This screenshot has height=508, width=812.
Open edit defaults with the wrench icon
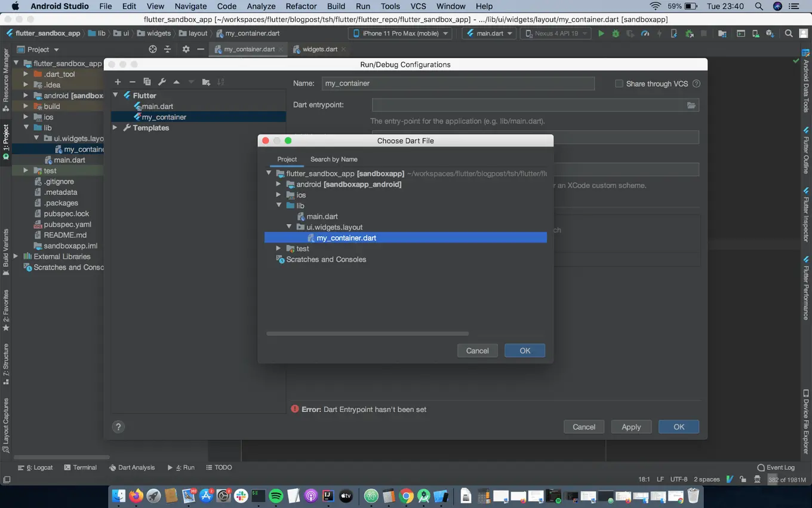tap(161, 82)
